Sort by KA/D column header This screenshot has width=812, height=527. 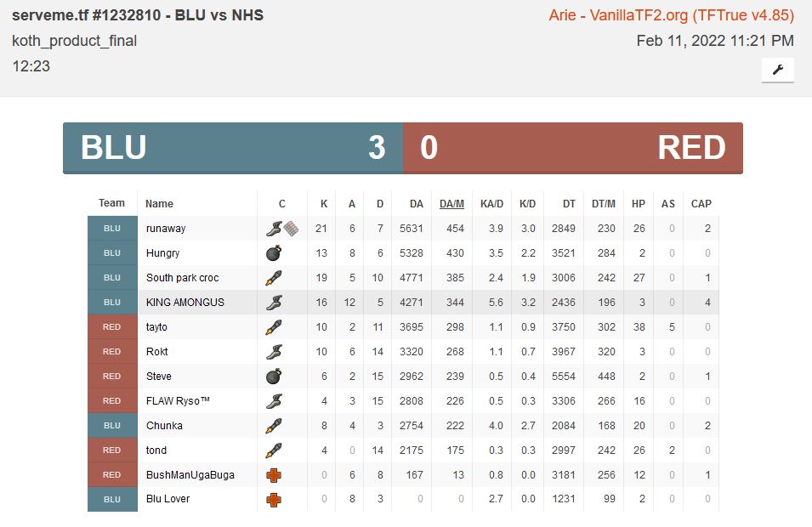(x=491, y=203)
